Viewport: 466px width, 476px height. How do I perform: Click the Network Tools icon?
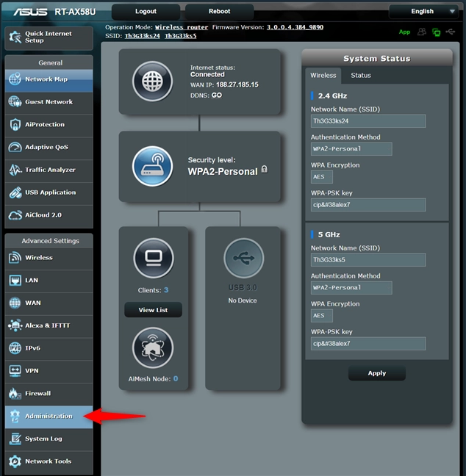15,461
